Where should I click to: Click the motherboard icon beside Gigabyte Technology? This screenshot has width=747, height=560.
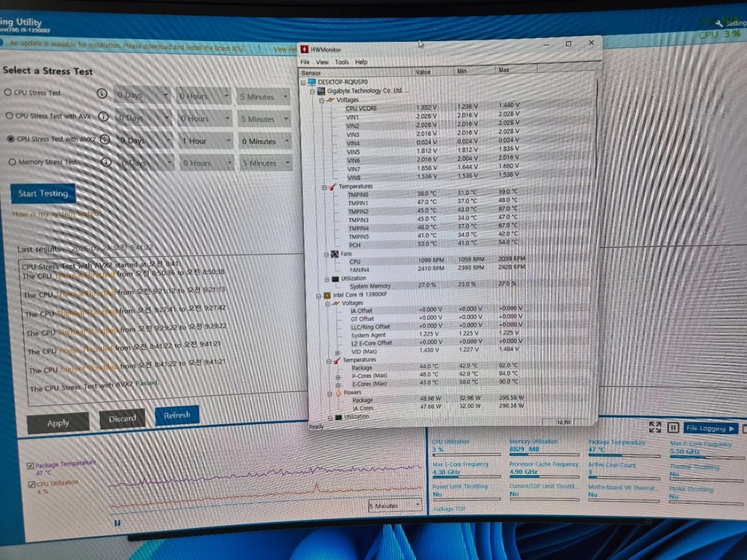(321, 90)
